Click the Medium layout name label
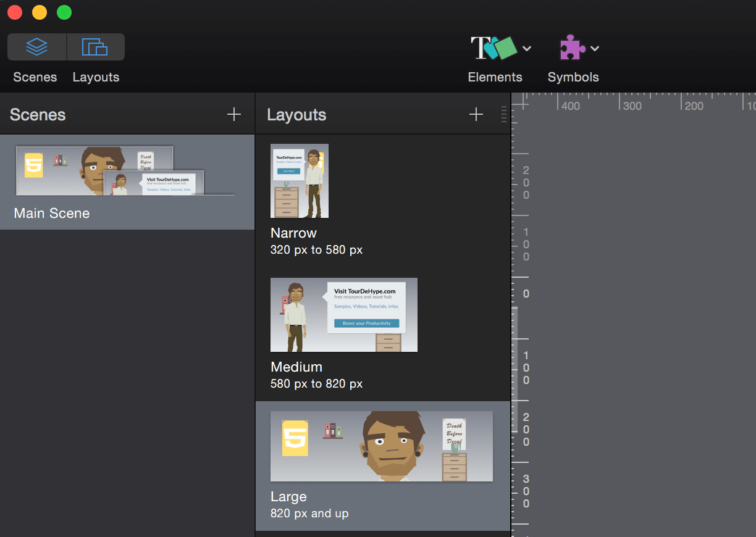The height and width of the screenshot is (537, 756). pyautogui.click(x=296, y=367)
